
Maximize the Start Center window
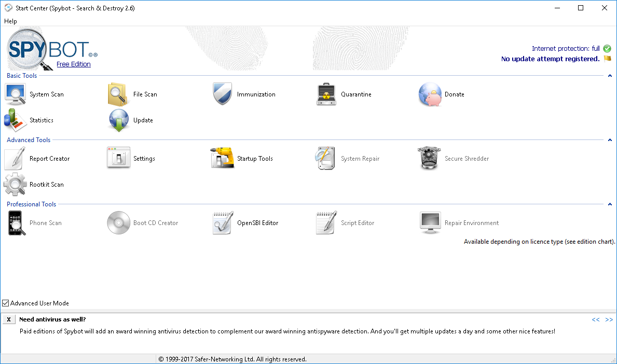580,8
